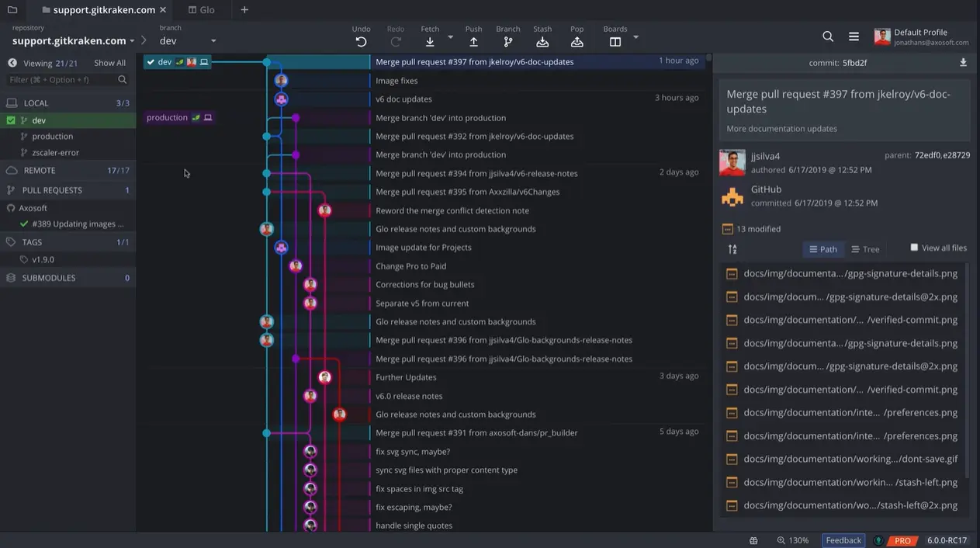Toggle the file sort order icon
The width and height of the screenshot is (980, 548).
point(732,249)
